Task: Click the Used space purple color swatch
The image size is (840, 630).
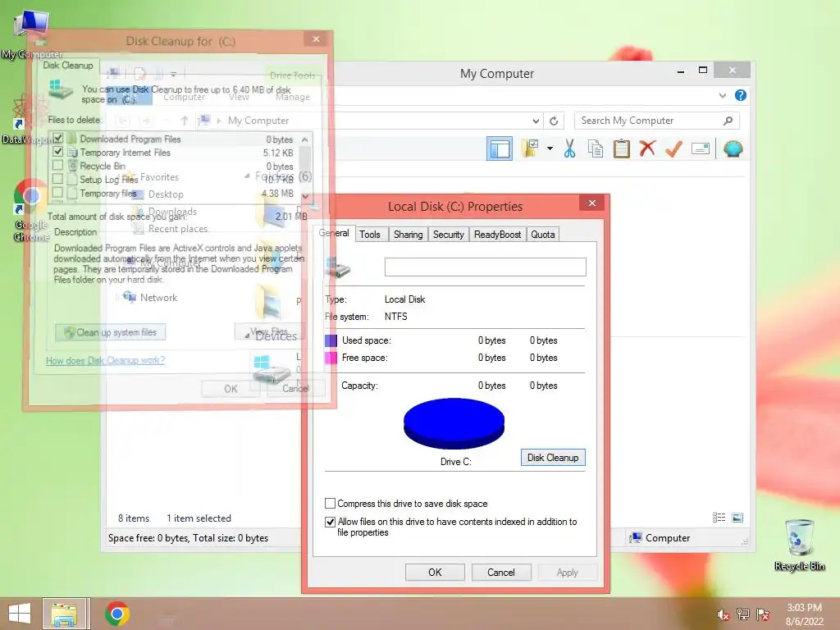Action: tap(331, 340)
